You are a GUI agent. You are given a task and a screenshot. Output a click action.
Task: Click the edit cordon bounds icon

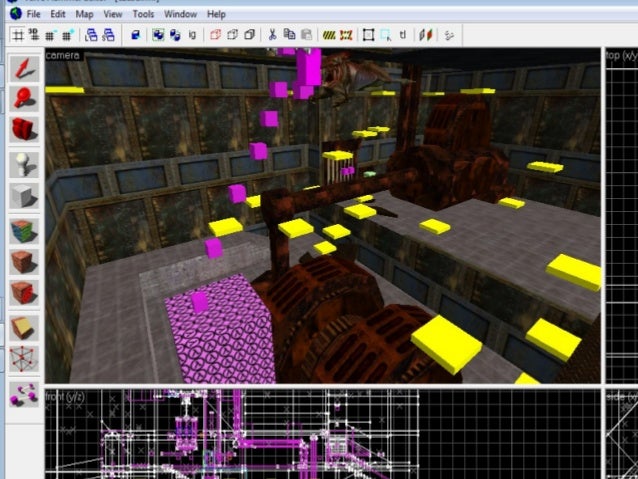pyautogui.click(x=346, y=35)
